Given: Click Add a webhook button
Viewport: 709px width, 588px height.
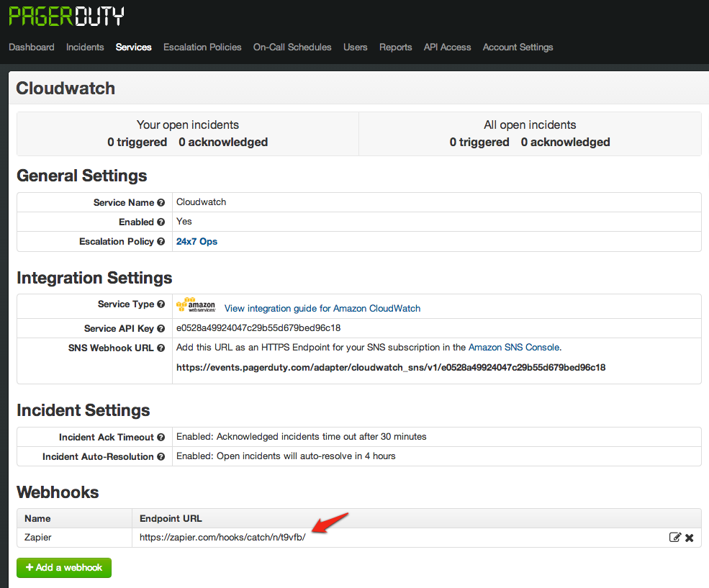Looking at the screenshot, I should (64, 568).
